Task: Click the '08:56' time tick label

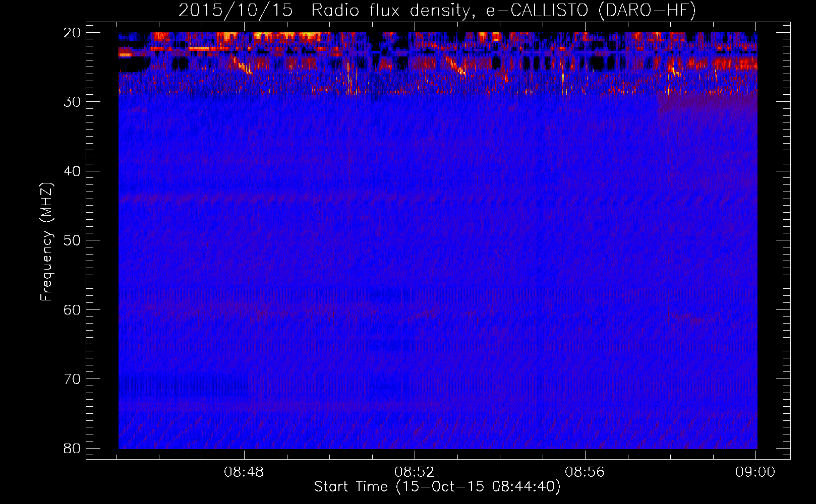Action: (x=585, y=472)
